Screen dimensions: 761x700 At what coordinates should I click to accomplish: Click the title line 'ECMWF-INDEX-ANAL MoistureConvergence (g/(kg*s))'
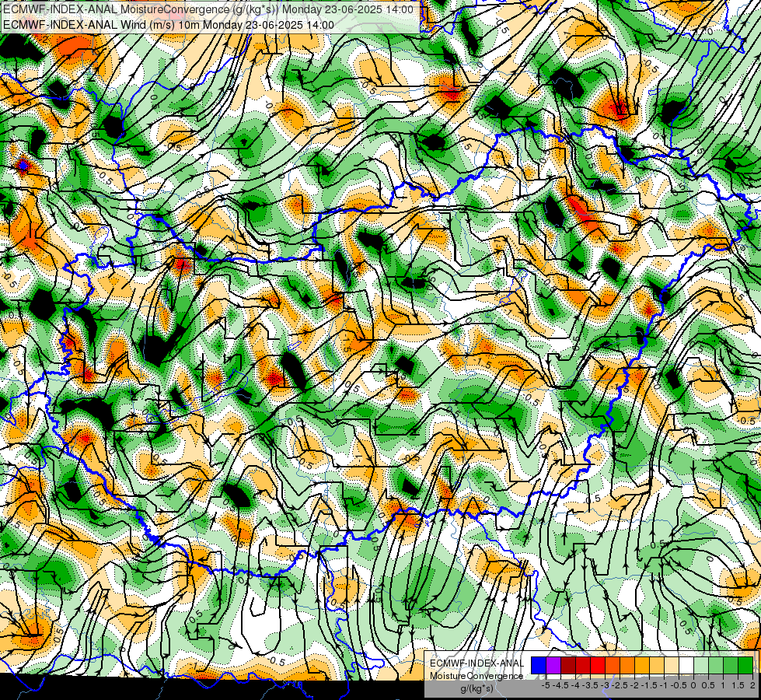pos(141,9)
